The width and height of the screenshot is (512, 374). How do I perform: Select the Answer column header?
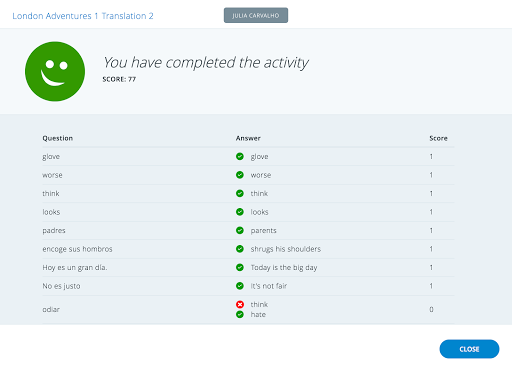tap(248, 138)
